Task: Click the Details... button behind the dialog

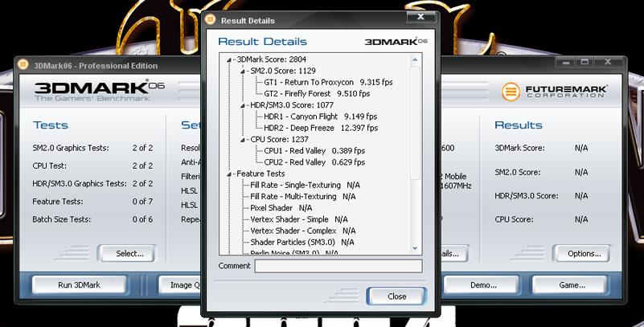Action: point(455,254)
